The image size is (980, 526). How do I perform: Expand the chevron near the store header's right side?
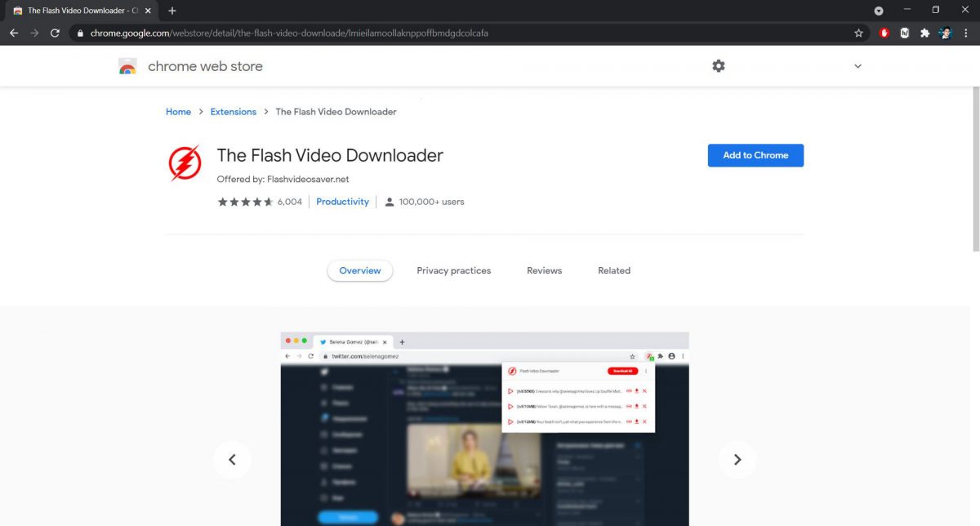click(x=857, y=65)
